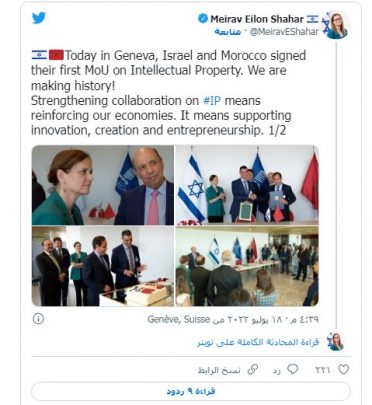372x405 pixels.
Task: Click the Genève, Suisse location text
Action: click(179, 319)
